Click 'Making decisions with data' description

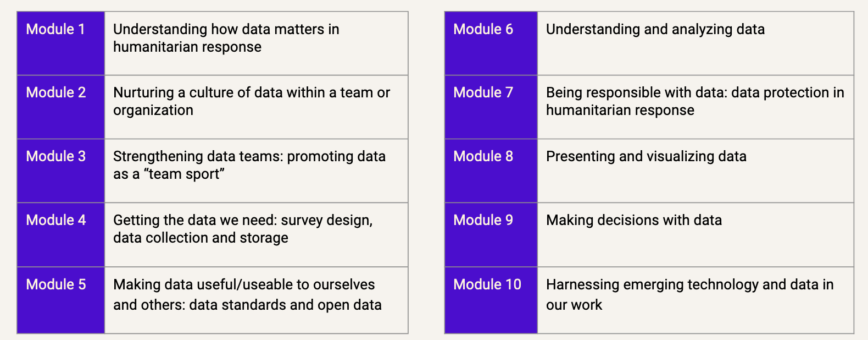(x=634, y=221)
